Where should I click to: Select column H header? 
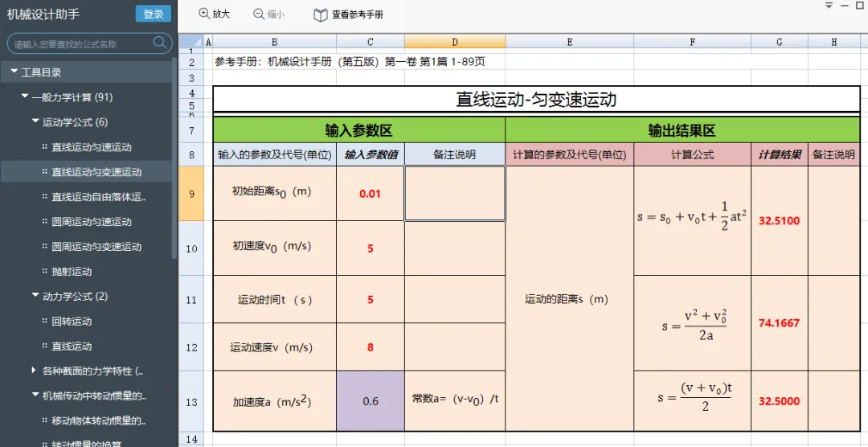(x=834, y=42)
